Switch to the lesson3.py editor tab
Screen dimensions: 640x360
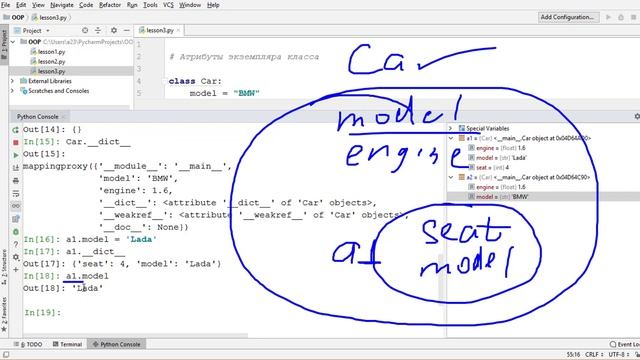(x=160, y=30)
